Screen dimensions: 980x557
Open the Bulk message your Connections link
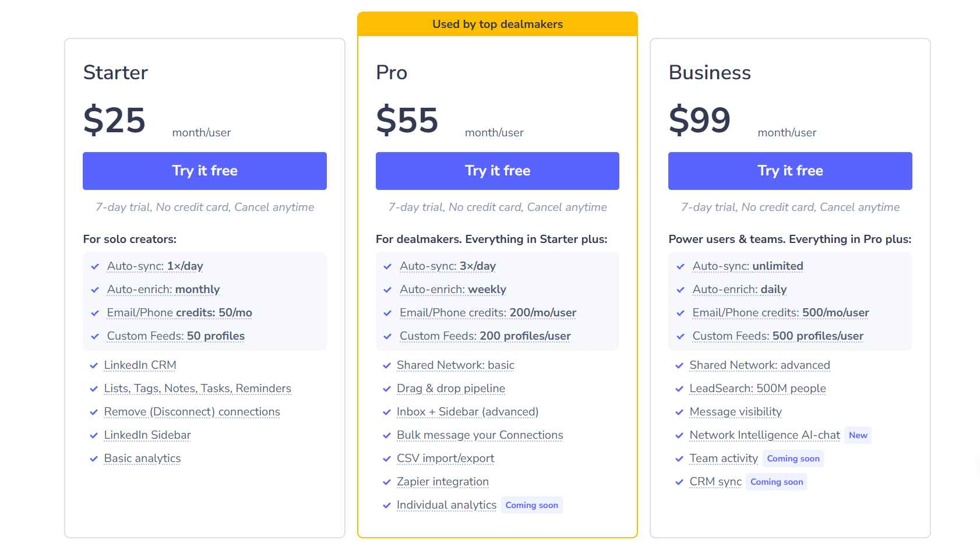(480, 435)
